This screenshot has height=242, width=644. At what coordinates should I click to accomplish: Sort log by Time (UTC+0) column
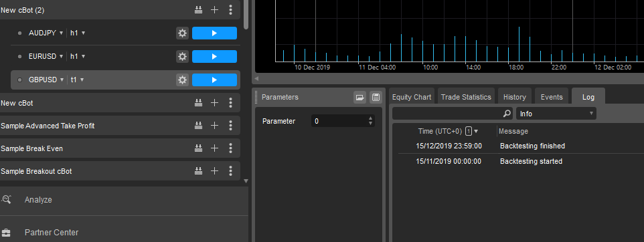click(439, 131)
